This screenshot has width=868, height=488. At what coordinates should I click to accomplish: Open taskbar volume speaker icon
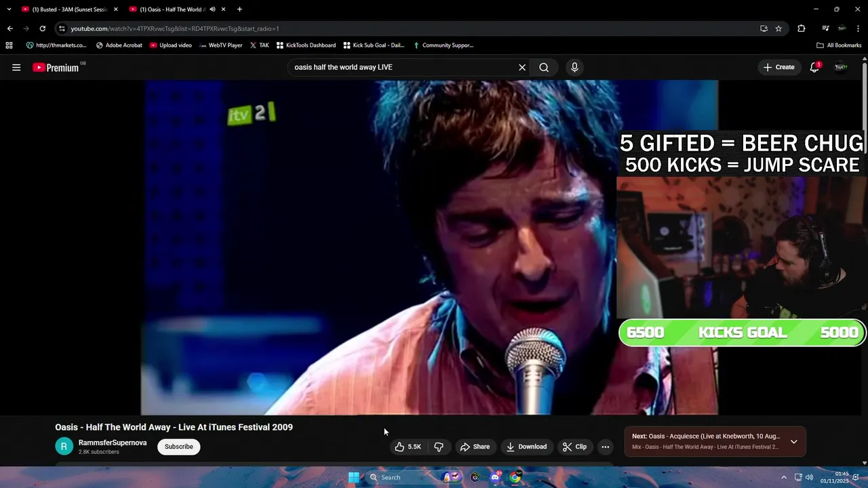pyautogui.click(x=809, y=477)
